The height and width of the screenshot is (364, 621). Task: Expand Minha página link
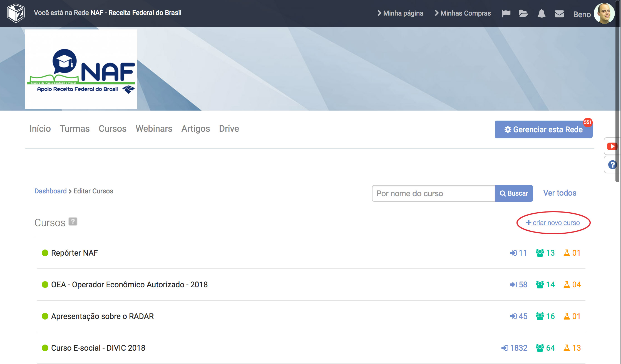pyautogui.click(x=400, y=13)
